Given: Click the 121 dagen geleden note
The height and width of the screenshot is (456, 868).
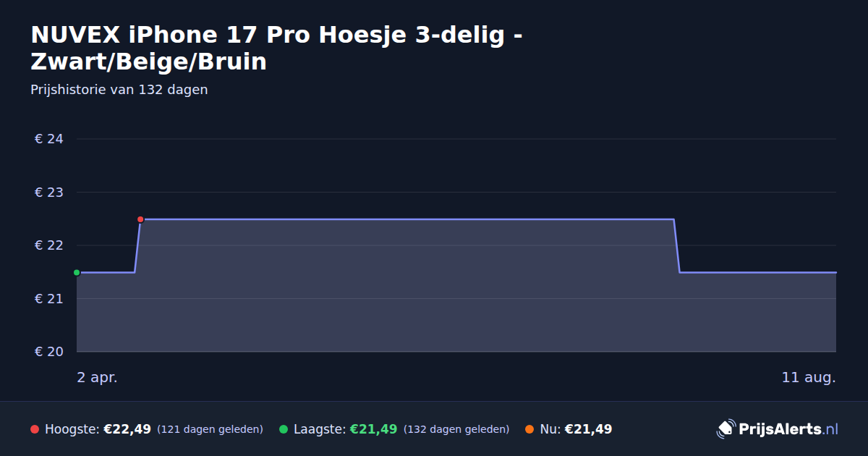Looking at the screenshot, I should (210, 429).
